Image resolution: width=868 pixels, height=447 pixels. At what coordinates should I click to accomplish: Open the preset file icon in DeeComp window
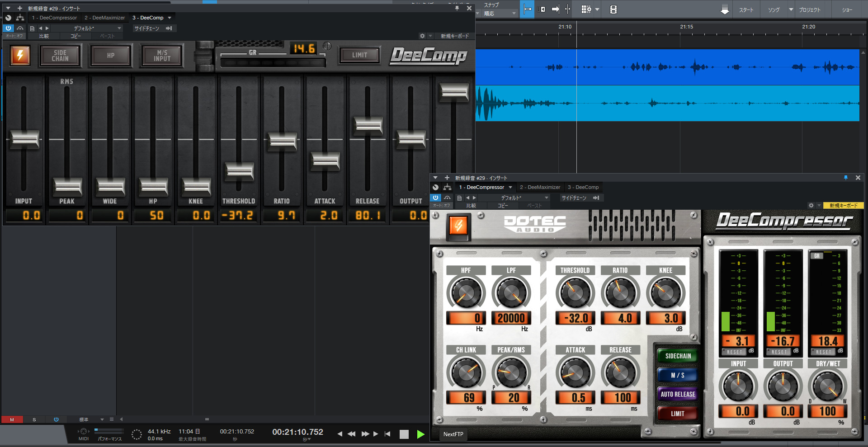point(32,28)
